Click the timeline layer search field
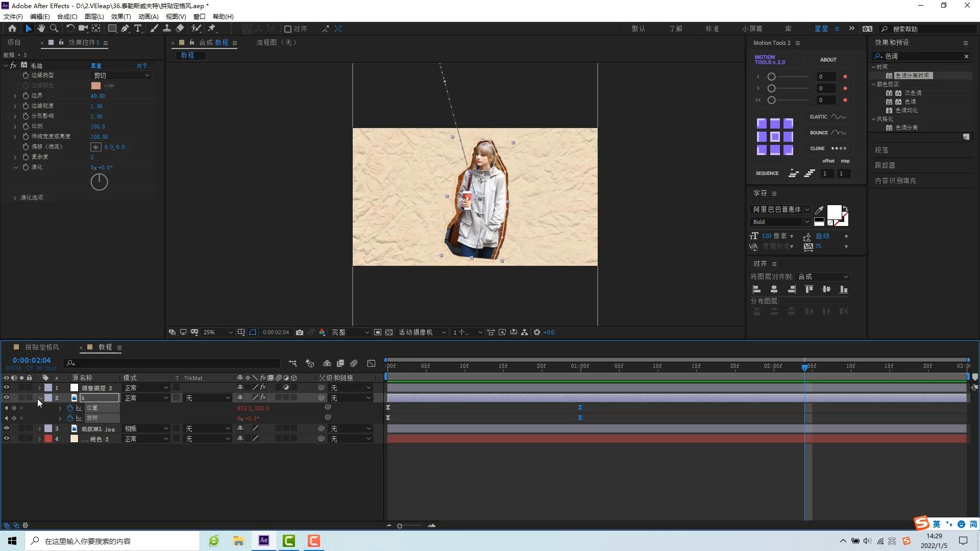Screen dimensions: 980x551 click(173, 363)
